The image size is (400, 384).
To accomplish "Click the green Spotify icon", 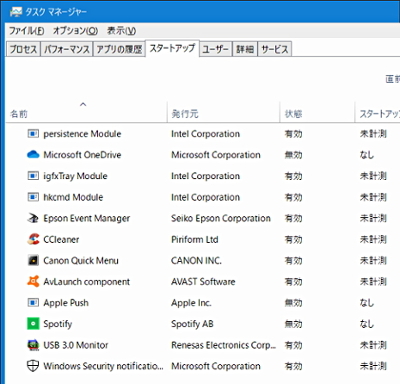I will [x=33, y=324].
